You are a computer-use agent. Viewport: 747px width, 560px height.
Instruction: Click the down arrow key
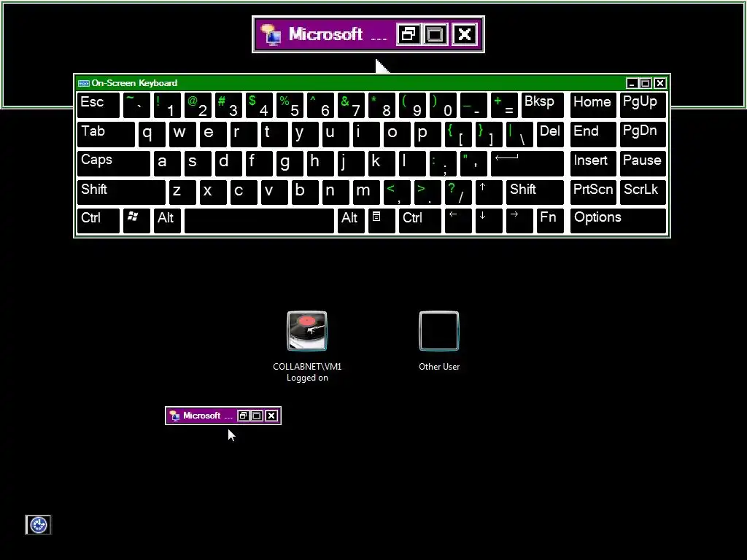489,221
